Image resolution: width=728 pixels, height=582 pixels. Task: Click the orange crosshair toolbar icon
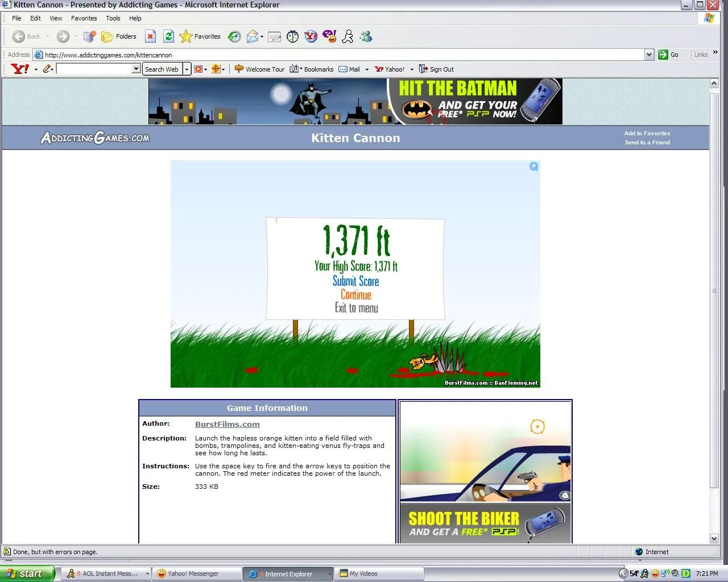[x=216, y=69]
